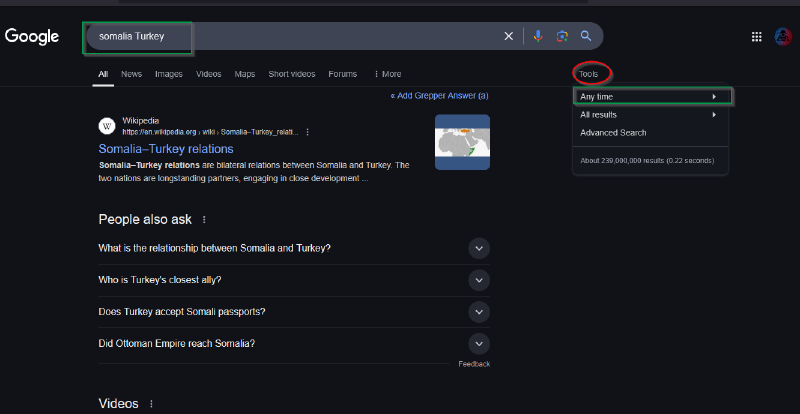Open Google Lens image search
Viewport: 800px width, 414px height.
(x=562, y=36)
